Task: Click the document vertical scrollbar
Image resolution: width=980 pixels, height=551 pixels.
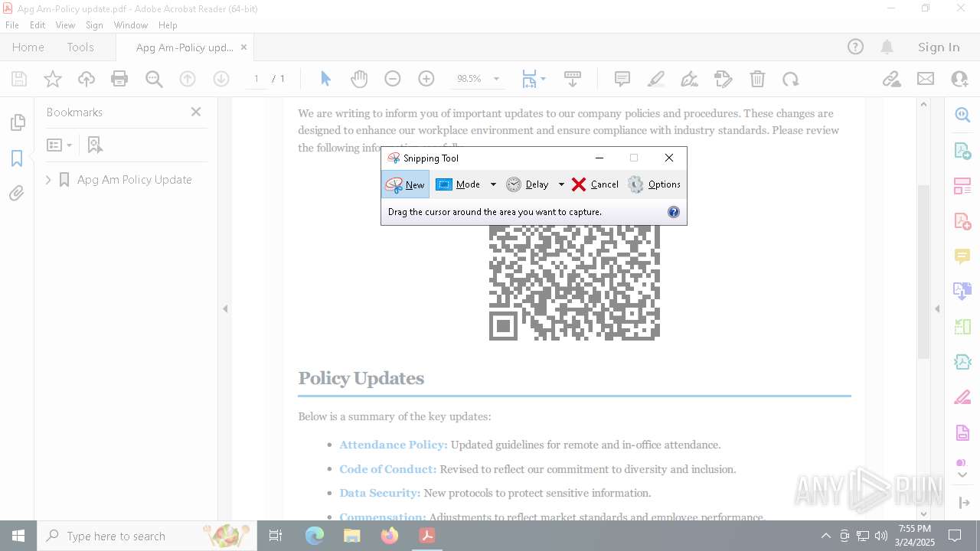Action: click(x=923, y=272)
